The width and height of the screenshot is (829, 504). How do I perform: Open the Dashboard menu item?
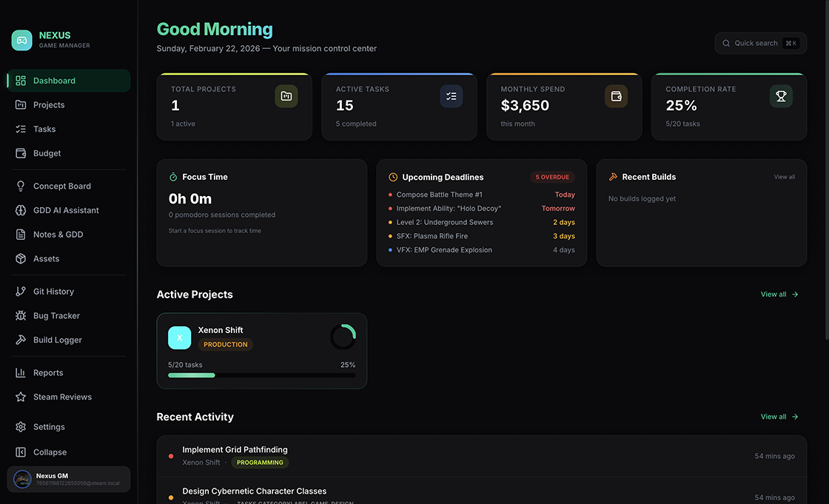tap(69, 81)
